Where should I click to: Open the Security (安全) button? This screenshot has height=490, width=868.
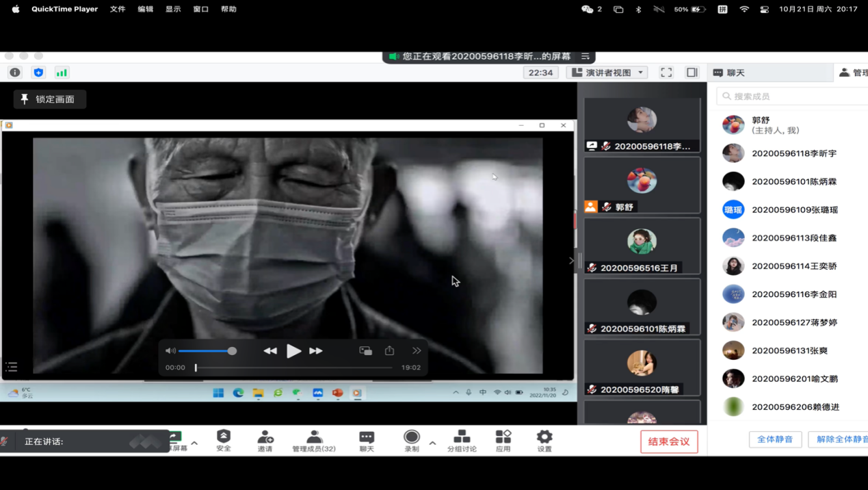[224, 441]
